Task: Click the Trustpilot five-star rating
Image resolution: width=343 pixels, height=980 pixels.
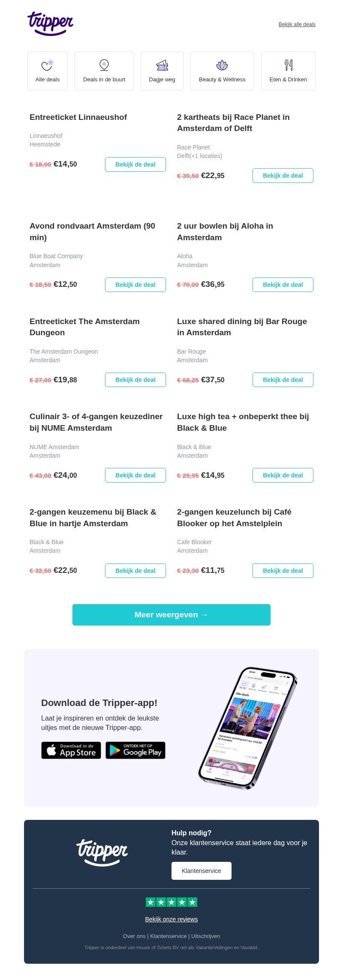Action: click(x=171, y=903)
